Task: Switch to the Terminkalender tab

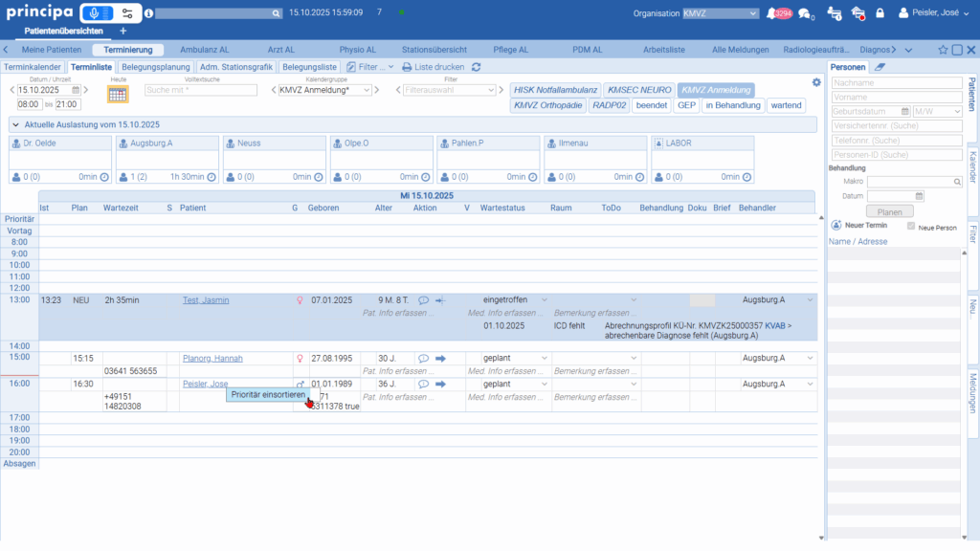Action: click(x=33, y=67)
